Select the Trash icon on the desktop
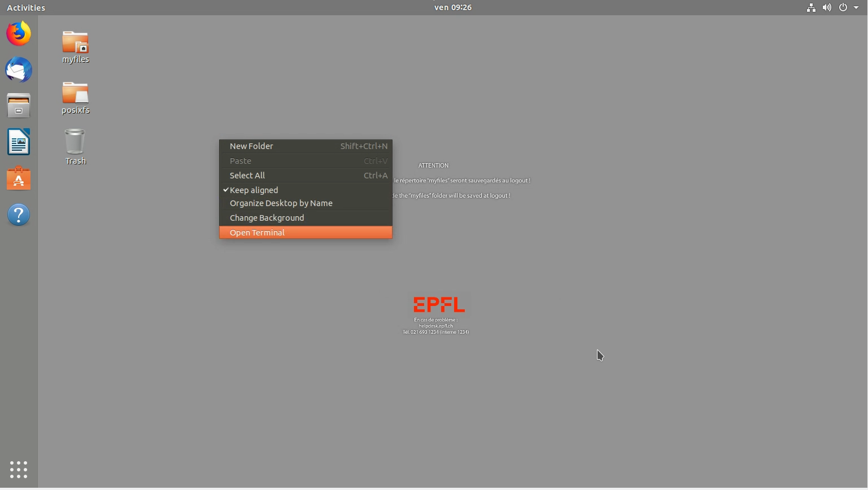The image size is (868, 490). 76,147
